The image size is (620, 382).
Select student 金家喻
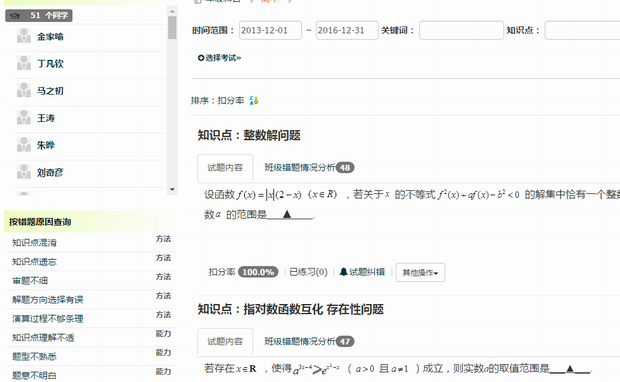[50, 37]
